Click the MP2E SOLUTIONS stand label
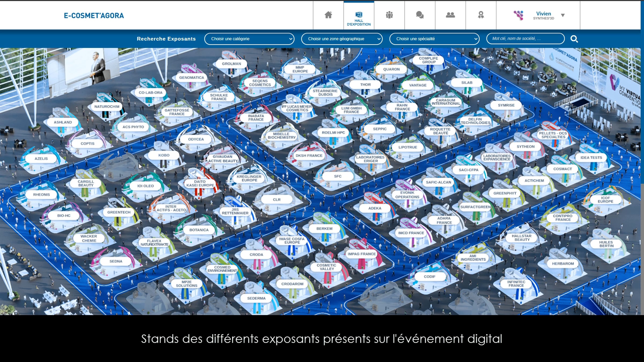This screenshot has width=644, height=362. 186,284
